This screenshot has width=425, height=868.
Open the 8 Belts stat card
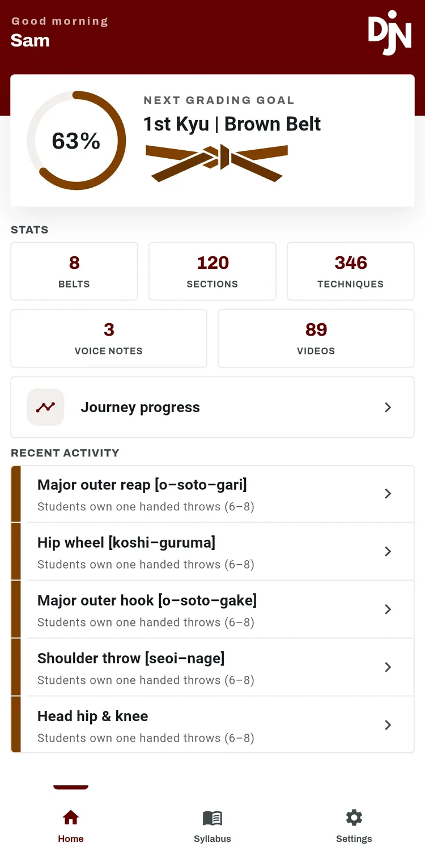coord(74,271)
